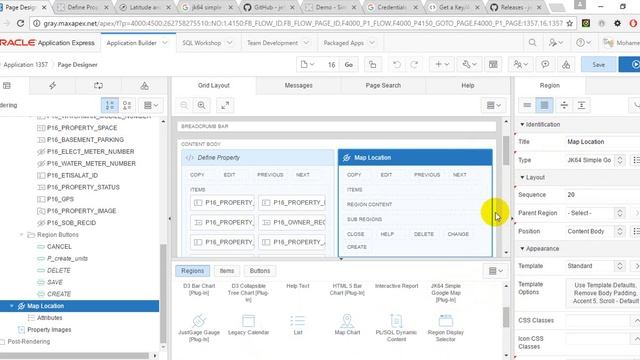The height and width of the screenshot is (360, 640).
Task: Open the Template select list
Action: pyautogui.click(x=596, y=266)
